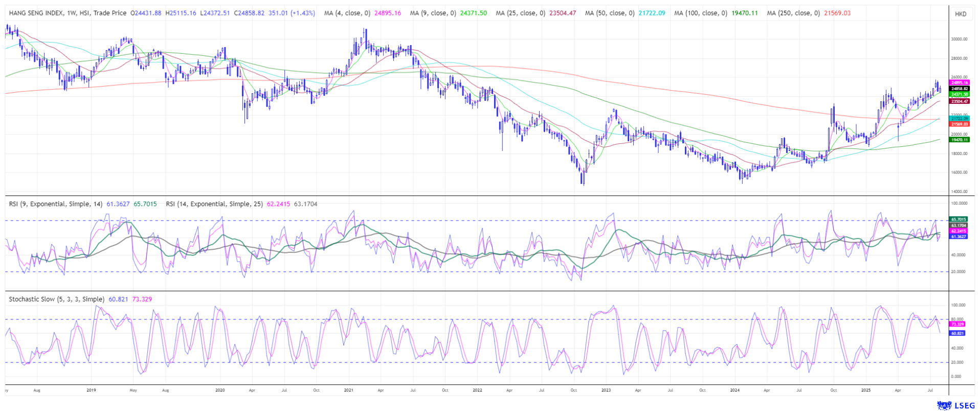The height and width of the screenshot is (411, 980).
Task: Select the RSI (14, Exponential, Simple, 25) label
Action: click(214, 204)
